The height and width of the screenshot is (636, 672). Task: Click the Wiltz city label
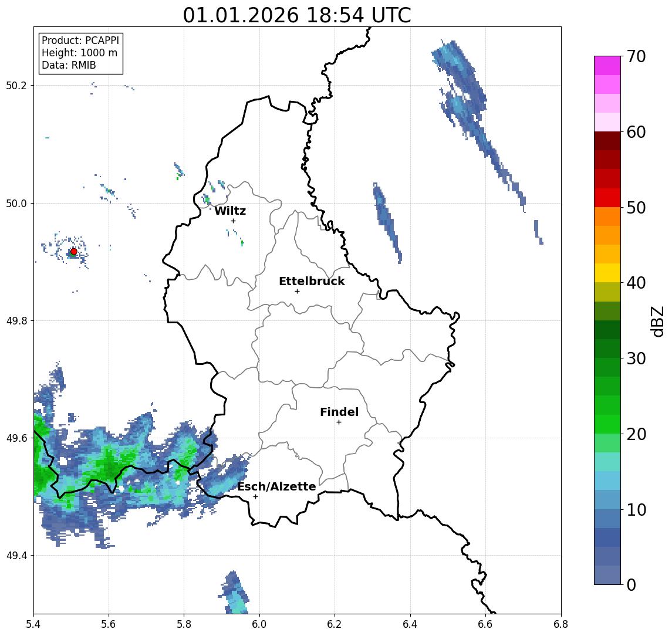click(230, 211)
